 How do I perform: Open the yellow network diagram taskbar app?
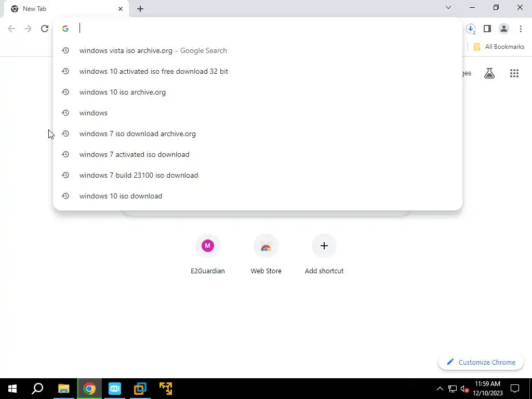[166, 389]
